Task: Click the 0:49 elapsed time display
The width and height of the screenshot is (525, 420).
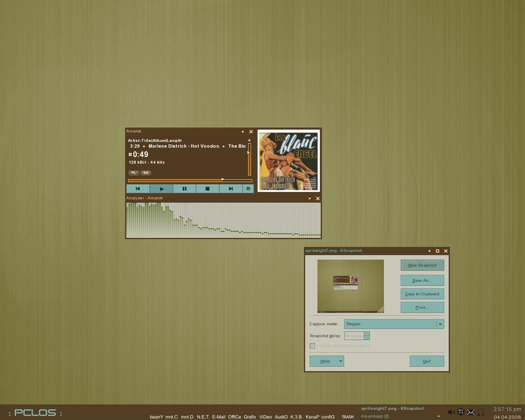Action: pyautogui.click(x=140, y=155)
